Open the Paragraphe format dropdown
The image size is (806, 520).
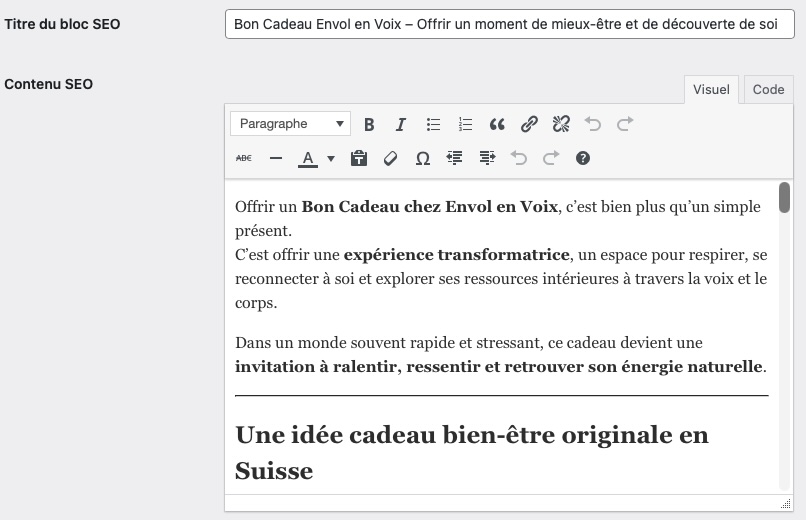290,124
